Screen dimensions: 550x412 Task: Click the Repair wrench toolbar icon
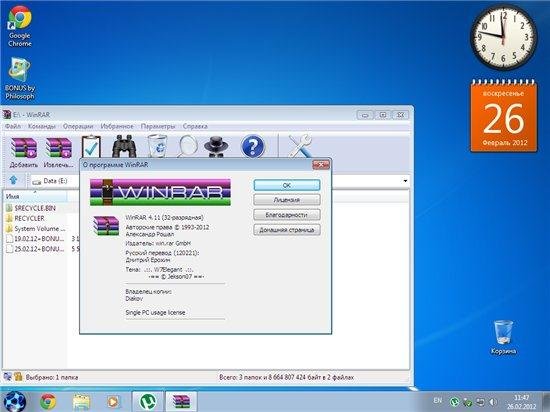(x=300, y=146)
